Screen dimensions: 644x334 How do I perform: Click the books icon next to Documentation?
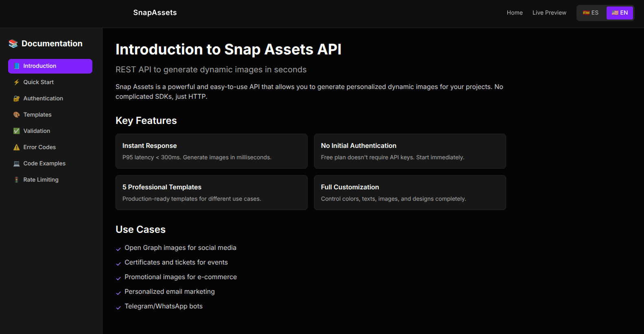[13, 43]
